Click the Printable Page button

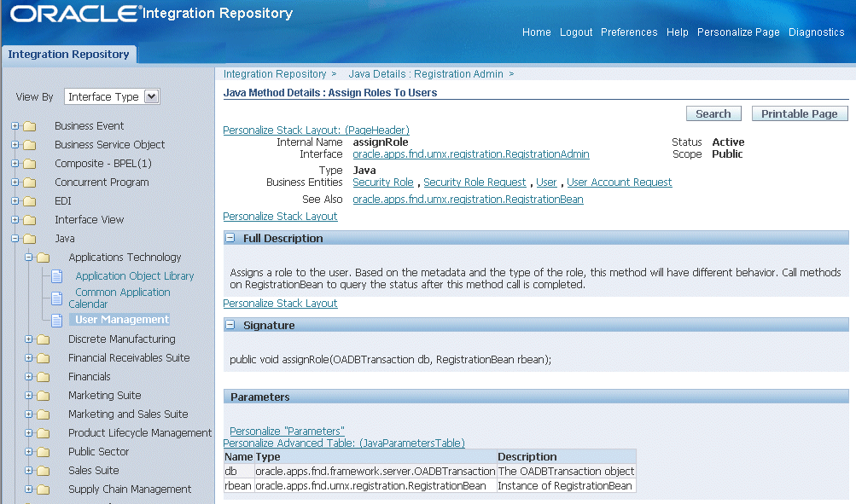coord(799,113)
